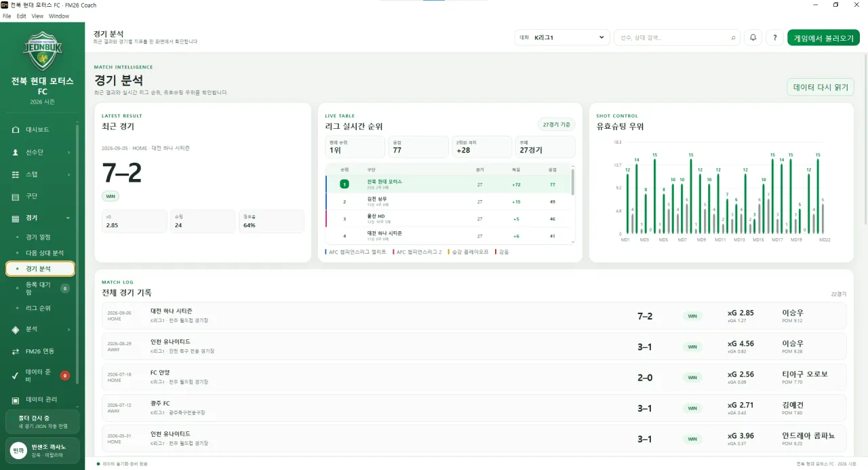Click the WIN badge under 7–2 score
Viewport: 868px width, 470px height.
110,196
